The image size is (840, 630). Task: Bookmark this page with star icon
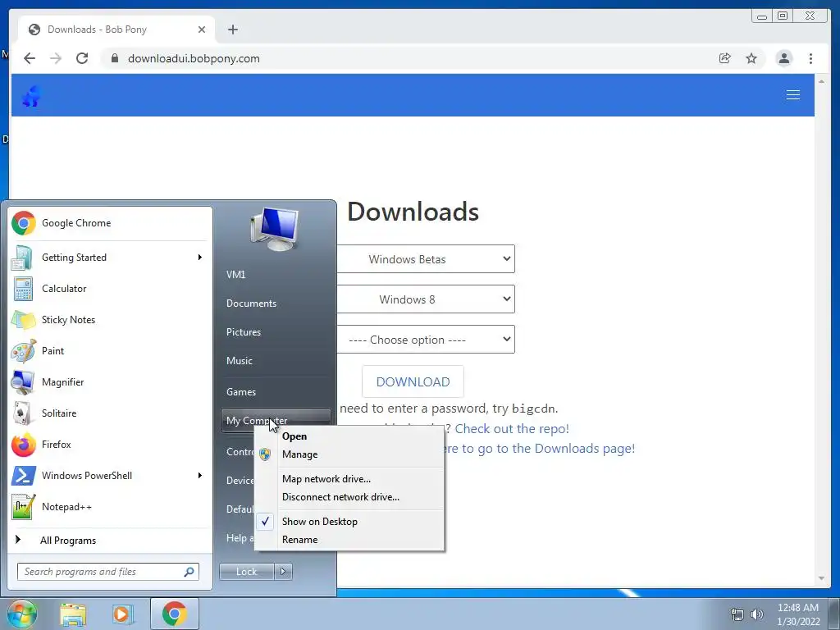(751, 58)
